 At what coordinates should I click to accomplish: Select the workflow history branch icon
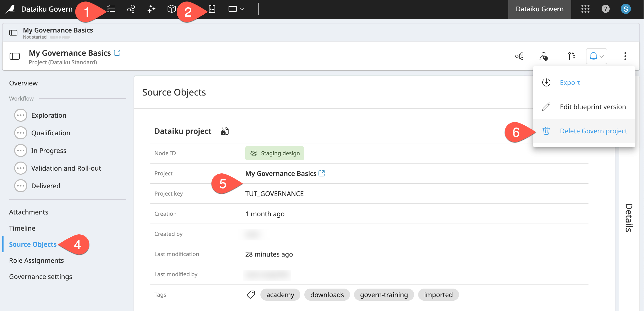coord(571,56)
